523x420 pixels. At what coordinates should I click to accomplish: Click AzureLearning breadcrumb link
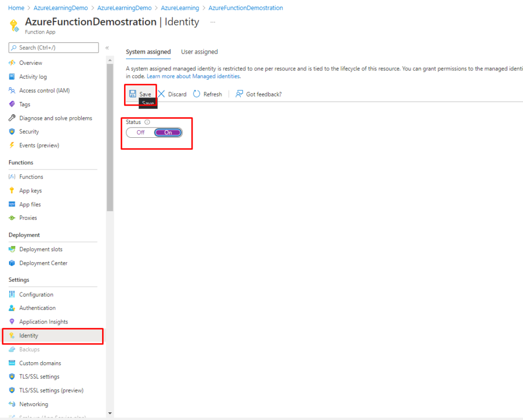180,8
